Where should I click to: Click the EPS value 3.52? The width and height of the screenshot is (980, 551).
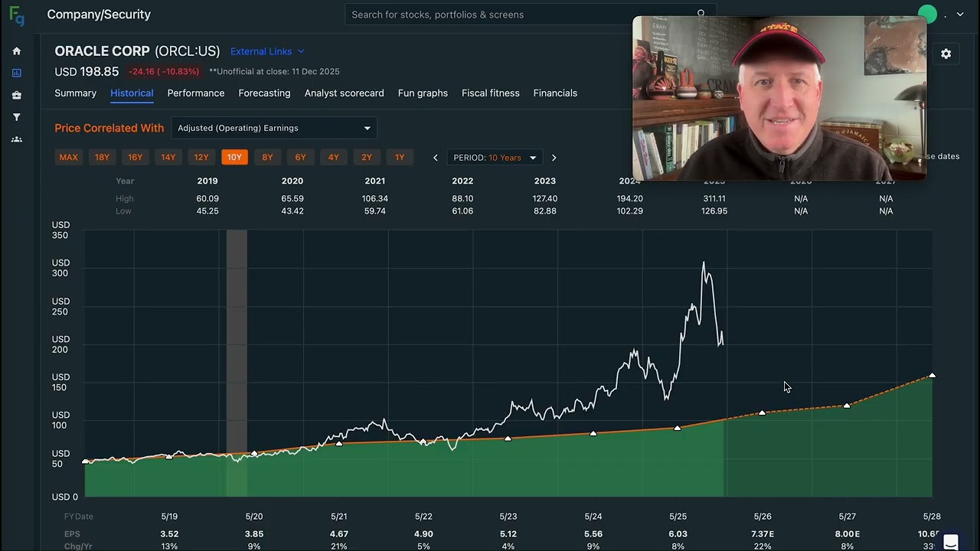169,534
